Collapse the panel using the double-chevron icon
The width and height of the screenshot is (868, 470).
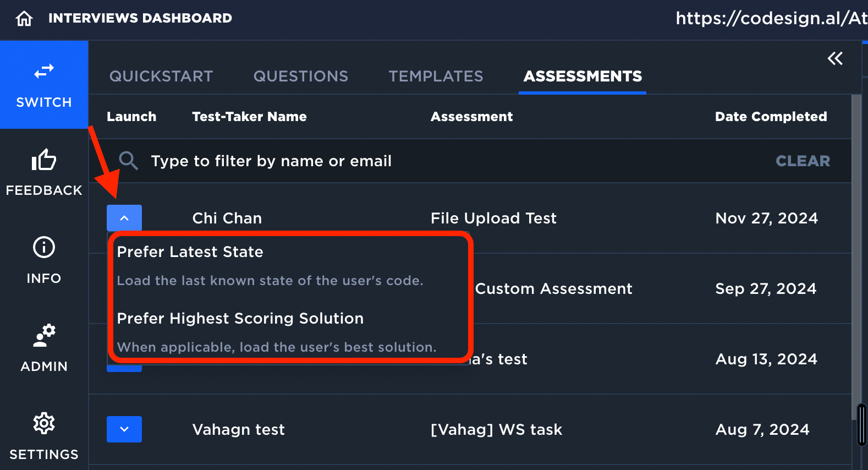point(835,58)
